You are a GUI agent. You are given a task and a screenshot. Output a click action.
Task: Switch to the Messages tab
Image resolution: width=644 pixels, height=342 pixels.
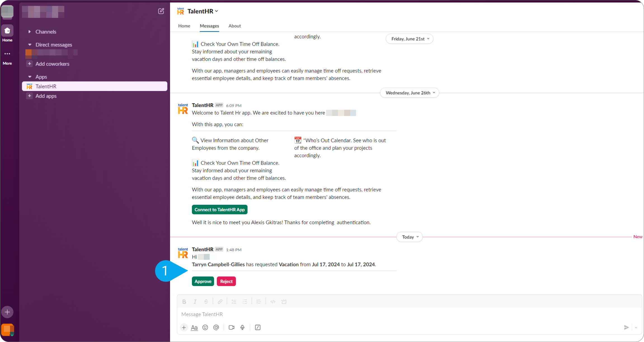[x=209, y=26]
